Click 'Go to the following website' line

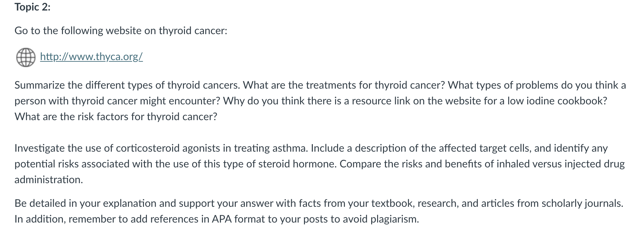pyautogui.click(x=121, y=31)
